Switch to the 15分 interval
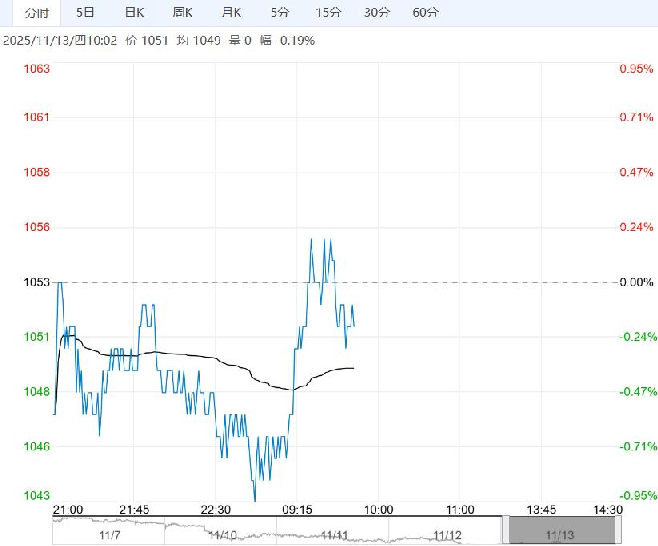The height and width of the screenshot is (546, 658). point(328,13)
